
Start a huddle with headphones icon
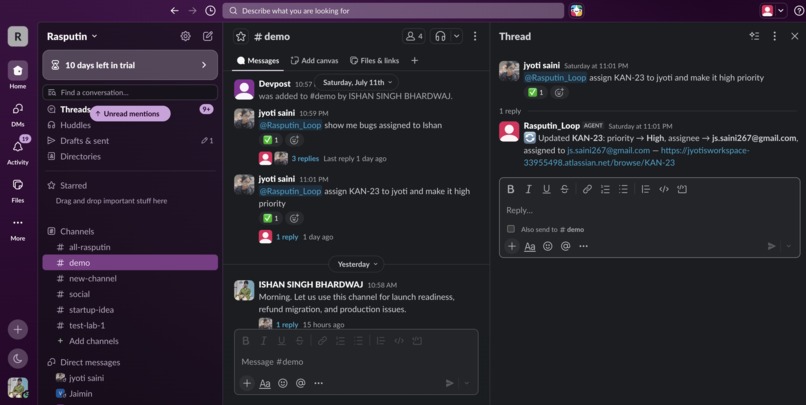point(440,36)
